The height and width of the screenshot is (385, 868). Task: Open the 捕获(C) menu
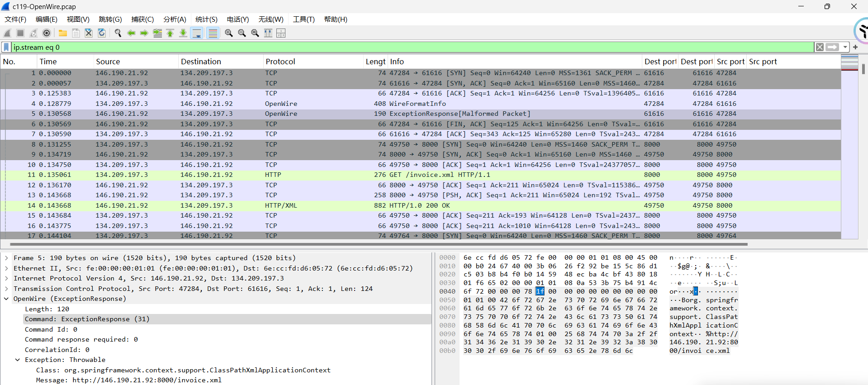(x=142, y=19)
